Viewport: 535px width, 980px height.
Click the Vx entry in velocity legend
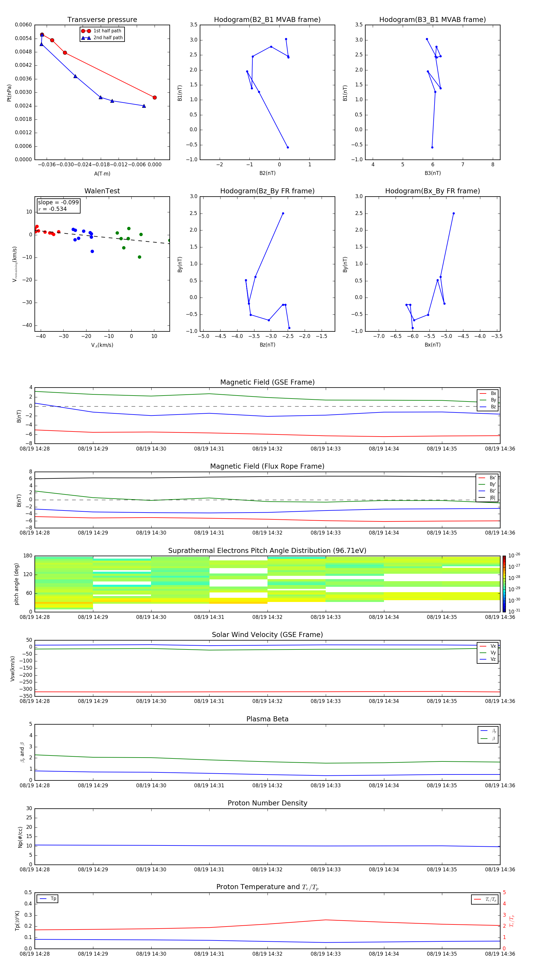point(488,646)
